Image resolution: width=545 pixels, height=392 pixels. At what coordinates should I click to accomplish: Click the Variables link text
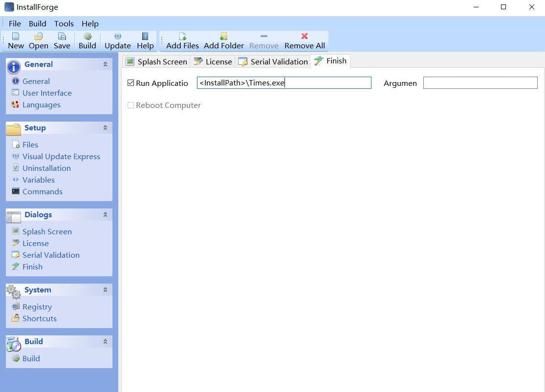[x=39, y=180]
